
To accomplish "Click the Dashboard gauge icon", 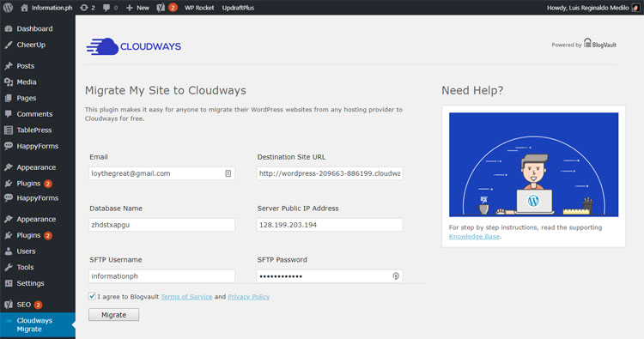I will pos(9,28).
